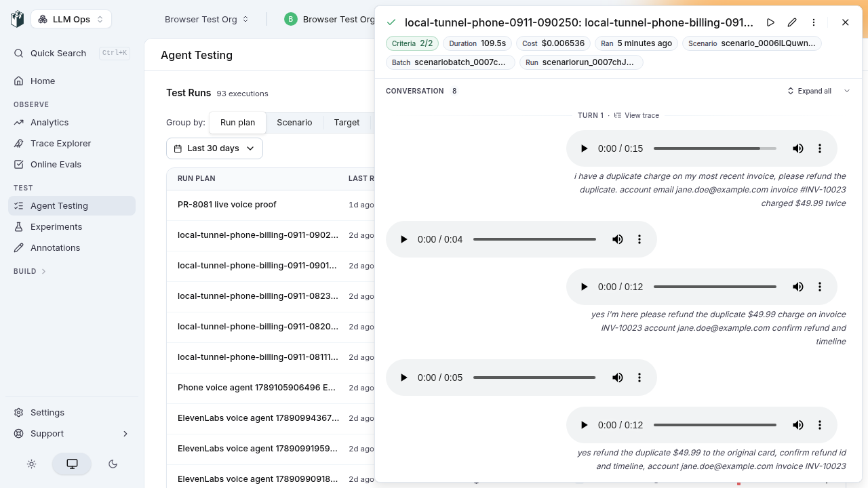Switch to dark theme moon icon

tap(113, 464)
